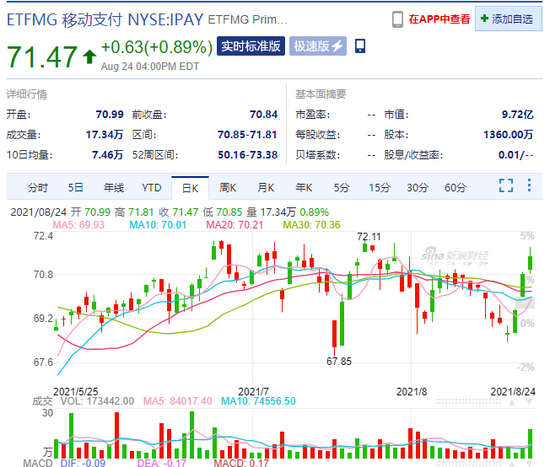This screenshot has height=467, width=550.
Task: Click the +0.63(+0.89%) change value
Action: pyautogui.click(x=157, y=47)
